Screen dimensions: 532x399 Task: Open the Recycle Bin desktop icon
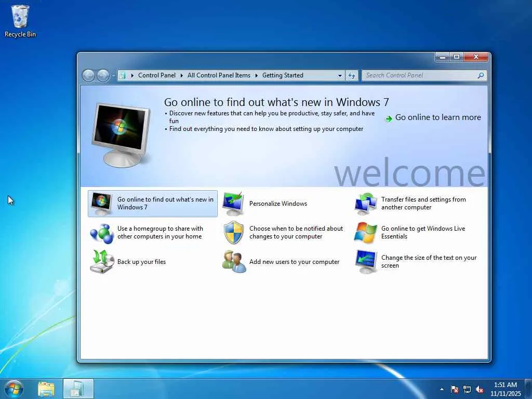click(x=20, y=21)
